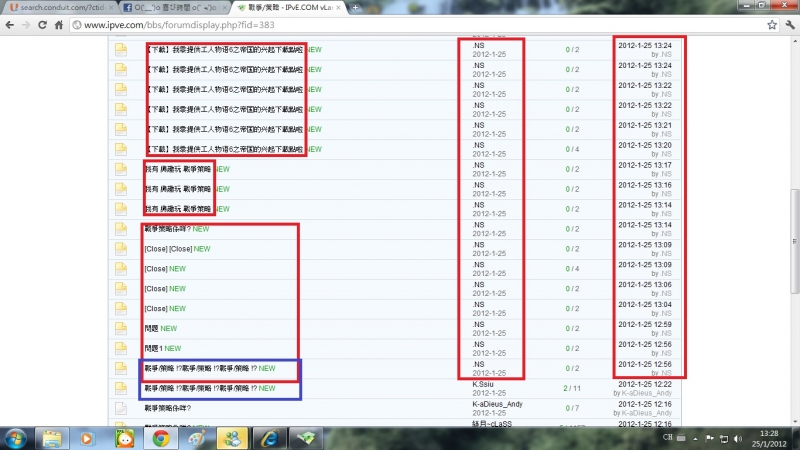Open the Chrome home page button
Viewport: 800px width, 450px height.
(x=59, y=24)
